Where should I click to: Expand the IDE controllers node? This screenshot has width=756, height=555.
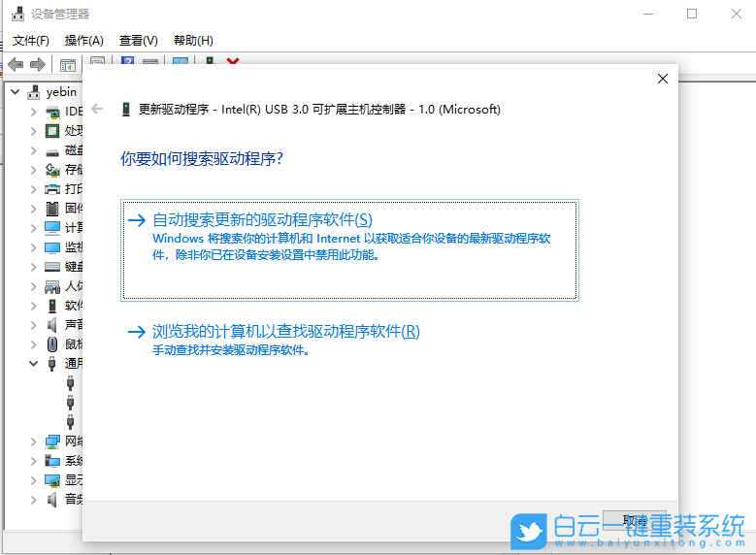[x=33, y=112]
